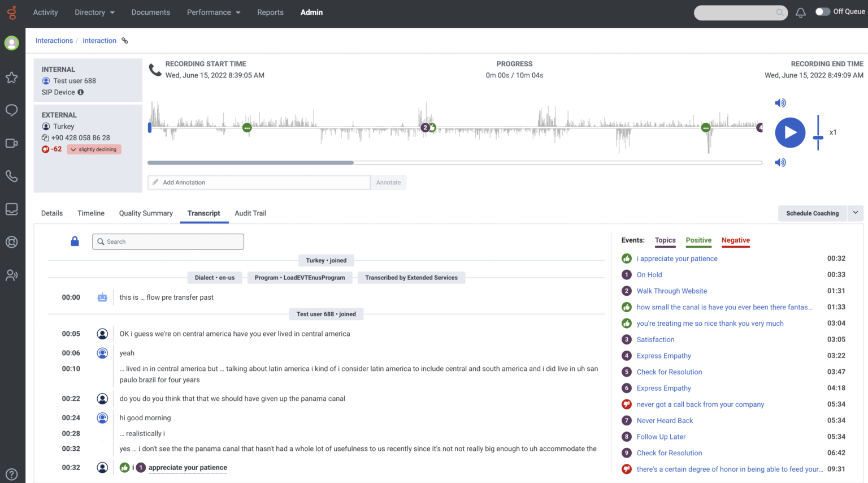This screenshot has height=483, width=868.
Task: Toggle Positive events filter
Action: point(698,240)
